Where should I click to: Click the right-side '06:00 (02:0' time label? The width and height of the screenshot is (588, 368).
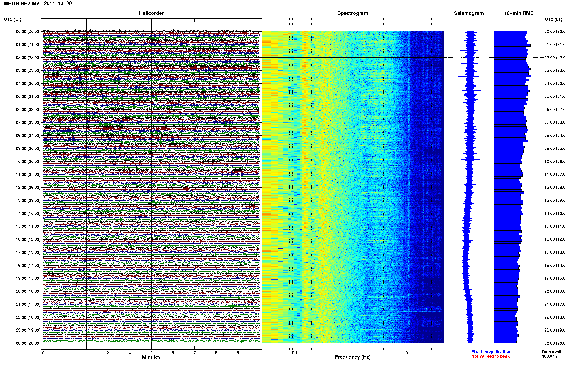555,109
